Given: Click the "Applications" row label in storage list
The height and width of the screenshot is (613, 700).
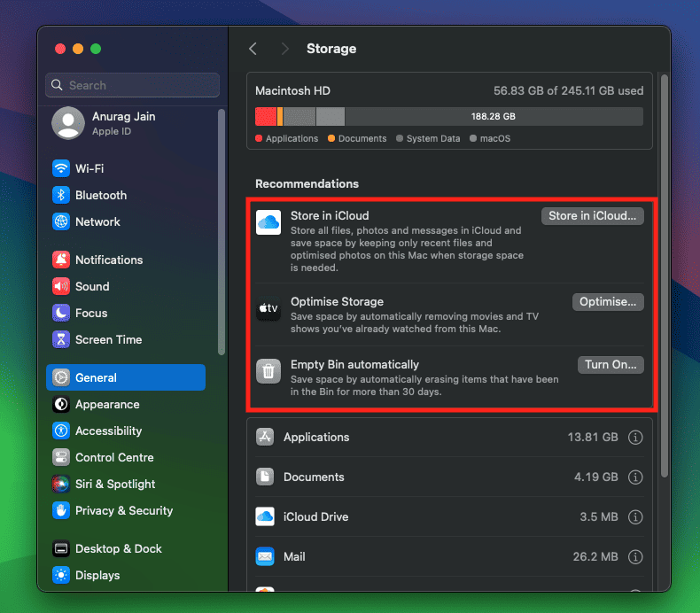Looking at the screenshot, I should (316, 437).
